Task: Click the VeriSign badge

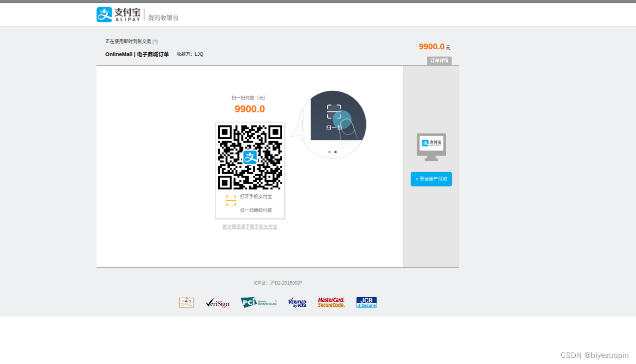Action: tap(217, 303)
